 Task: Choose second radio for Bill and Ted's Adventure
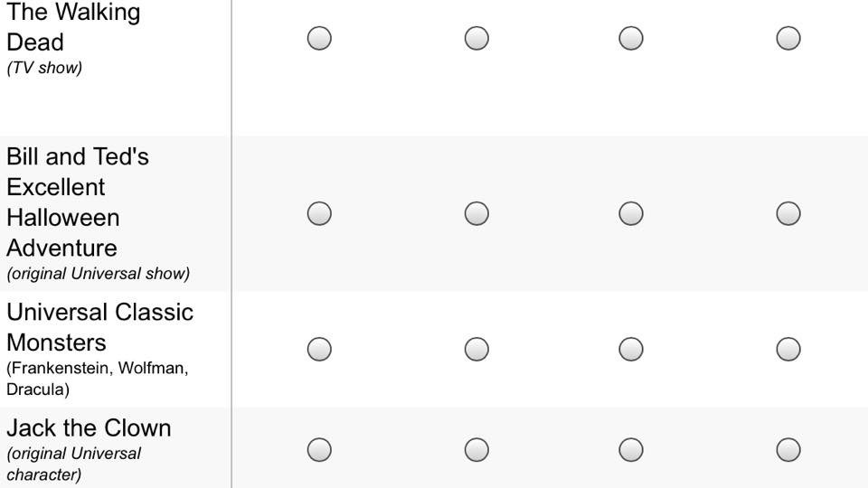476,213
